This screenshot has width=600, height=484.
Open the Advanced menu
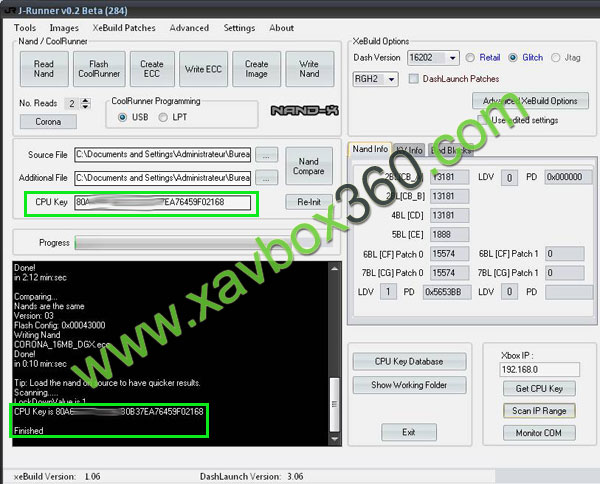click(189, 28)
